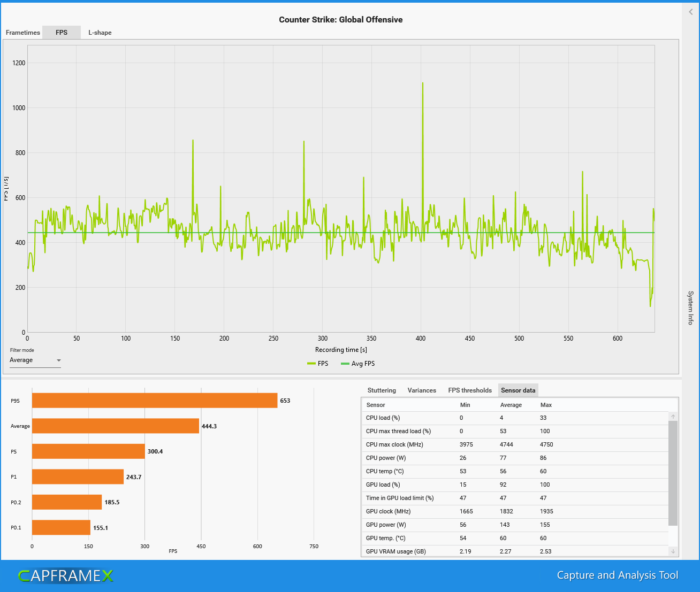Select the Time in GPU load limit (%) row

click(515, 498)
